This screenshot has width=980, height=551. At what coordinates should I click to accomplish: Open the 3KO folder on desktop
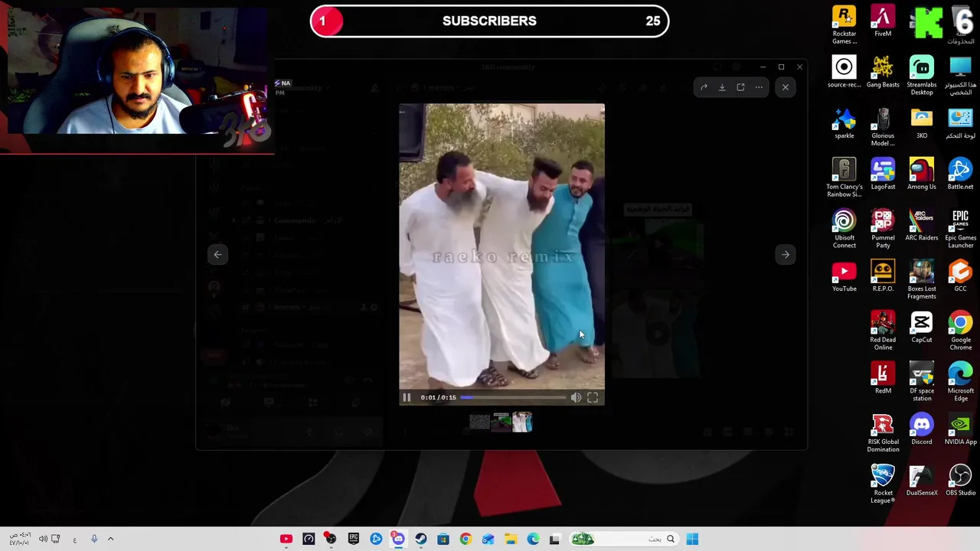click(x=922, y=123)
